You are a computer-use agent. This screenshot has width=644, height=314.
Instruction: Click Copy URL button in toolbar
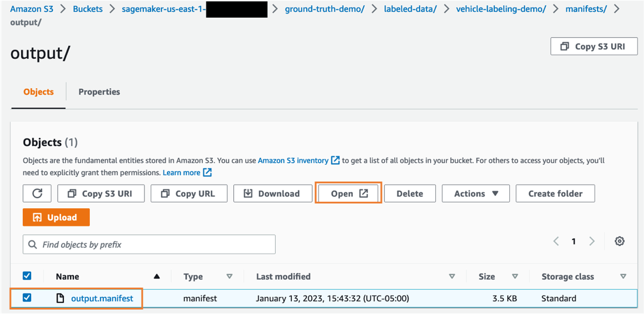coord(189,193)
